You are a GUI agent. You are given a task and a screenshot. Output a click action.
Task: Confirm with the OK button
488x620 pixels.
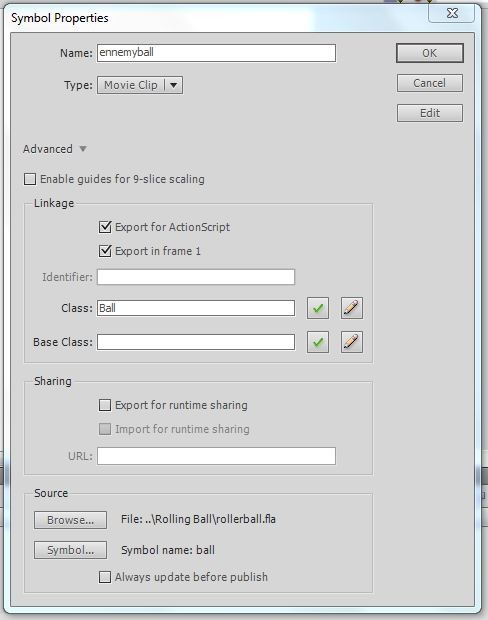coord(430,53)
